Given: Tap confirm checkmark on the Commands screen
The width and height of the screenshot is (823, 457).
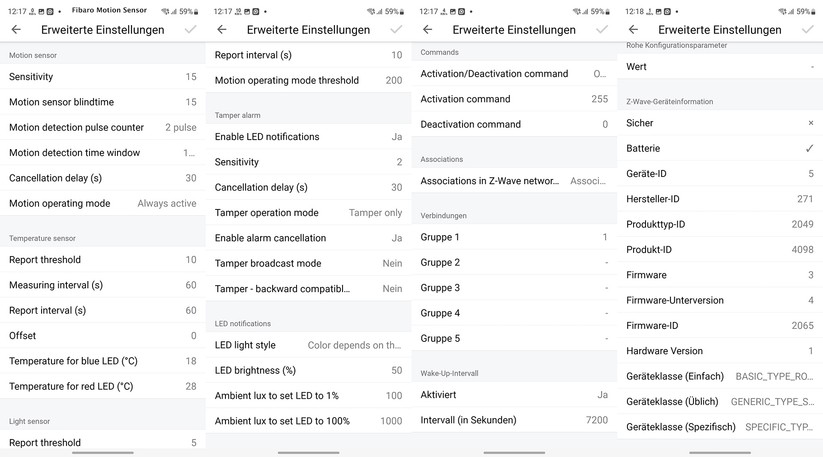Looking at the screenshot, I should click(602, 30).
